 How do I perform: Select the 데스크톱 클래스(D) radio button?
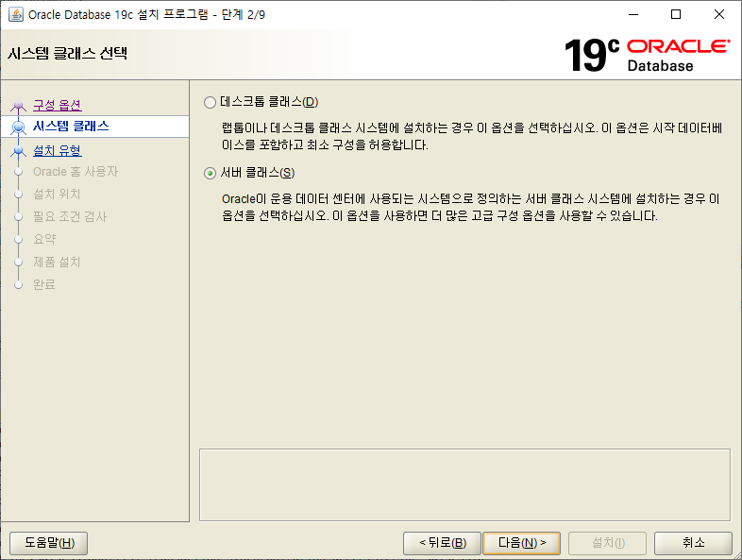[x=211, y=102]
